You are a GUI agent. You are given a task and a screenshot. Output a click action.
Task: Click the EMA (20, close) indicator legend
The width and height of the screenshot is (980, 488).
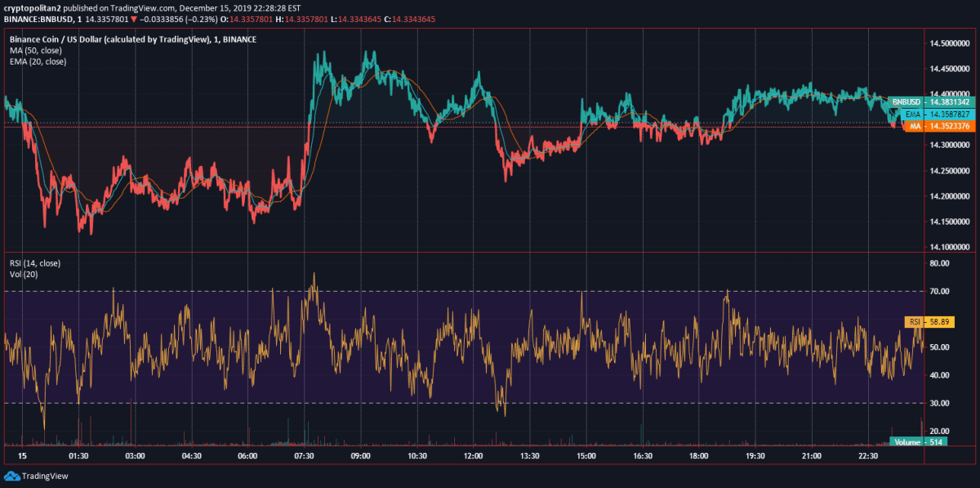pyautogui.click(x=38, y=61)
